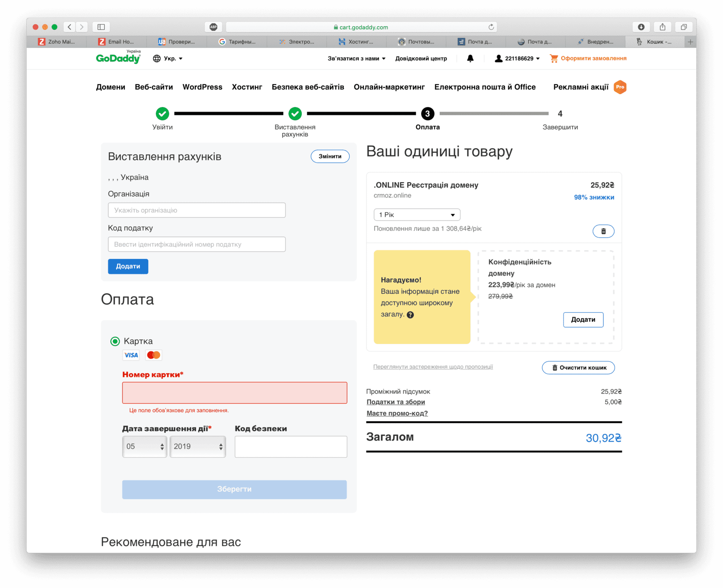
Task: Click the Safari reload page icon
Action: tap(491, 27)
